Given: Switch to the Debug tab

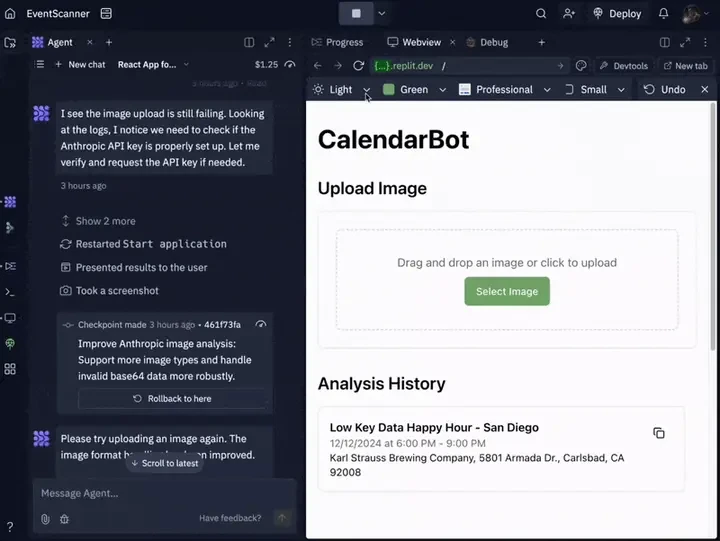Looking at the screenshot, I should pyautogui.click(x=487, y=42).
